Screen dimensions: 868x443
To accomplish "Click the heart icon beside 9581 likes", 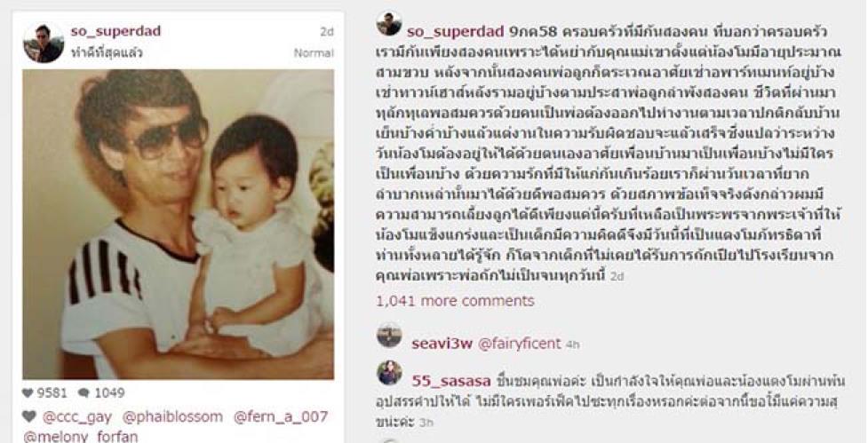I will pos(28,392).
